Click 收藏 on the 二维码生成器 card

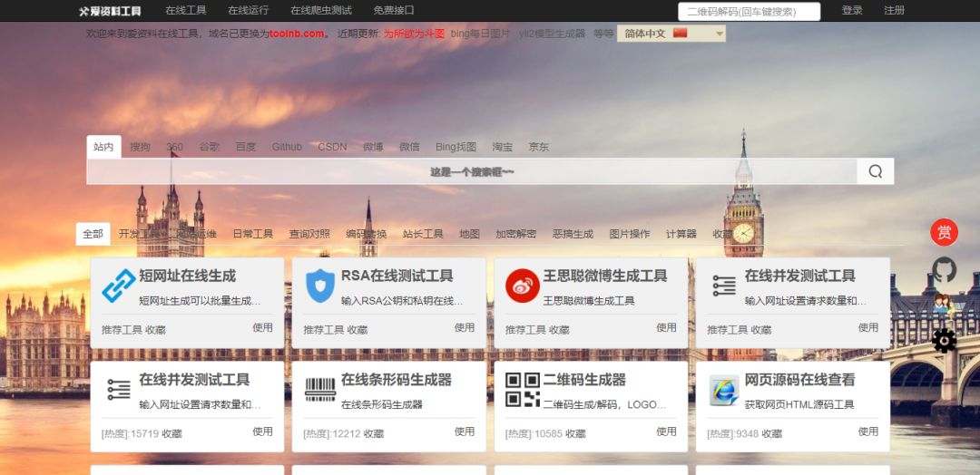[575, 433]
